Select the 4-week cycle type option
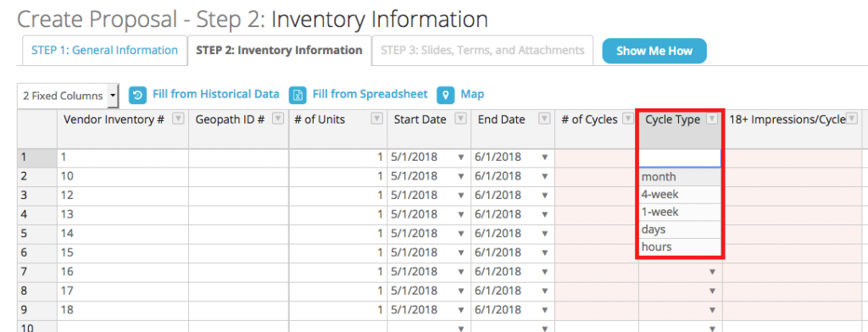 [681, 194]
